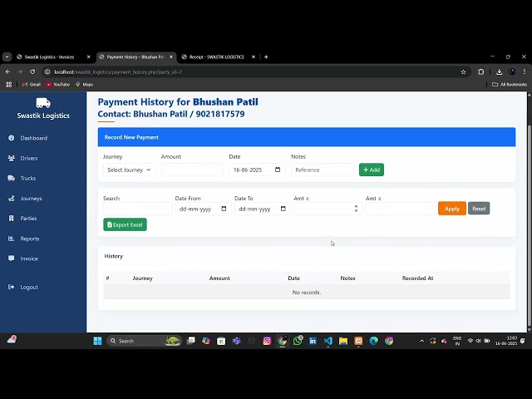Click the browser reload icon
The image size is (532, 399).
coord(32,72)
